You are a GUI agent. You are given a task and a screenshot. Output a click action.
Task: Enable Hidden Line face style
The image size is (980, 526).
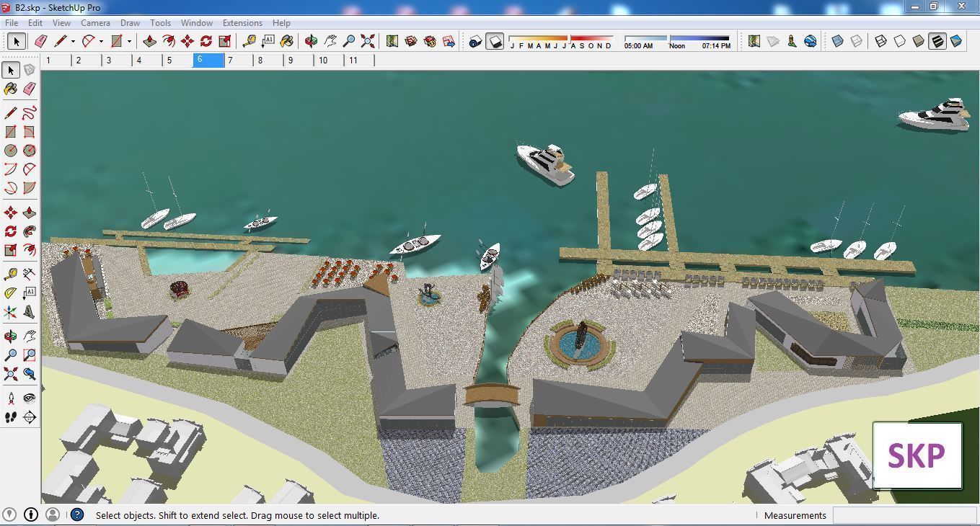(900, 41)
